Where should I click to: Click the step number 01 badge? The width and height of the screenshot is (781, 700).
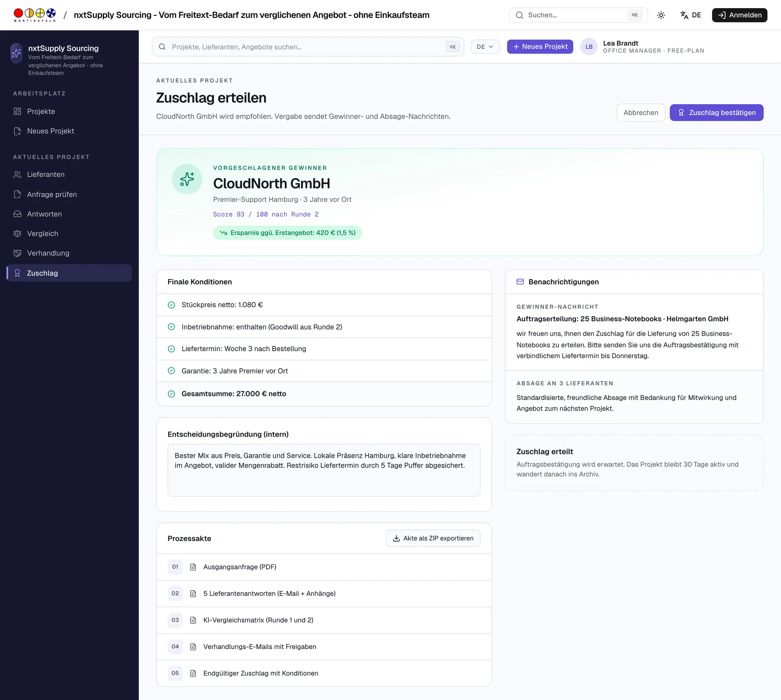175,567
